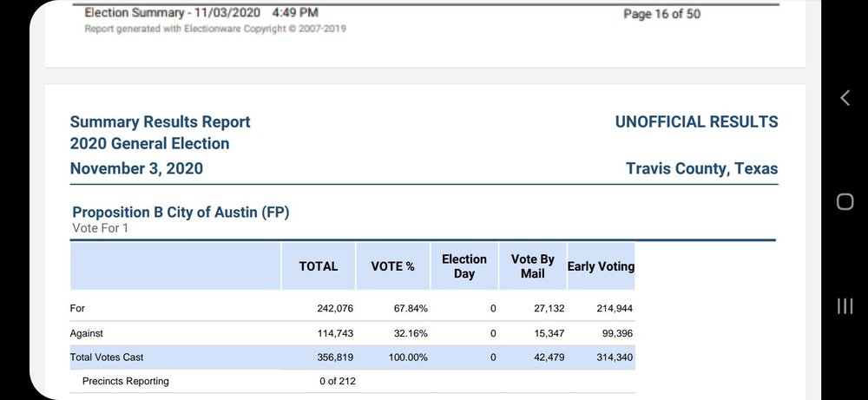Tap the Summary Results Report title
Viewport: 868px width, 400px height.
(161, 122)
